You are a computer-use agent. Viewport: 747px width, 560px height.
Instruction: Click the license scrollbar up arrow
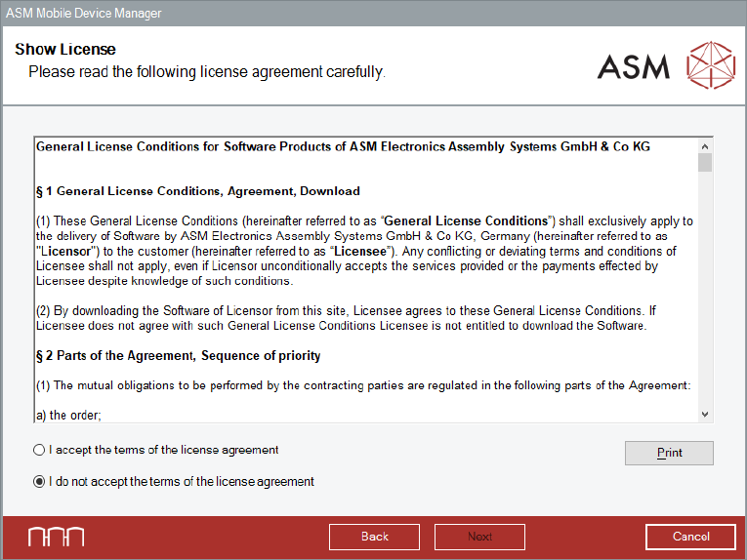click(x=705, y=145)
